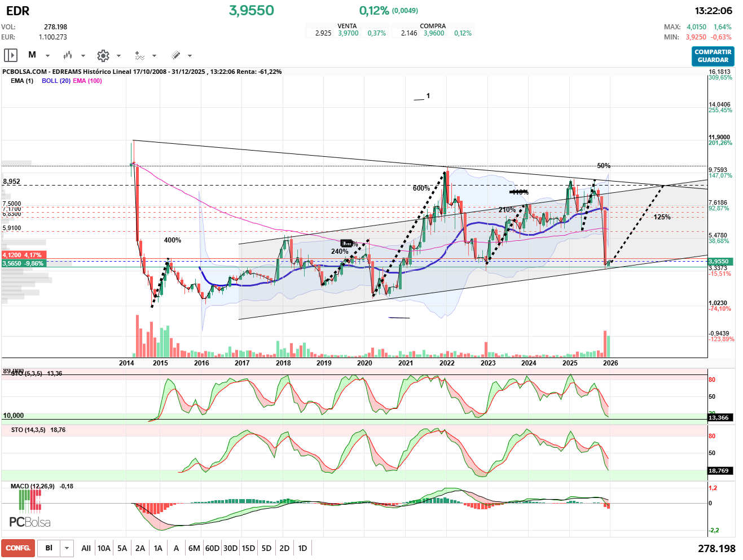
Task: Expand the chart type dropdown arrow
Action: click(x=83, y=56)
